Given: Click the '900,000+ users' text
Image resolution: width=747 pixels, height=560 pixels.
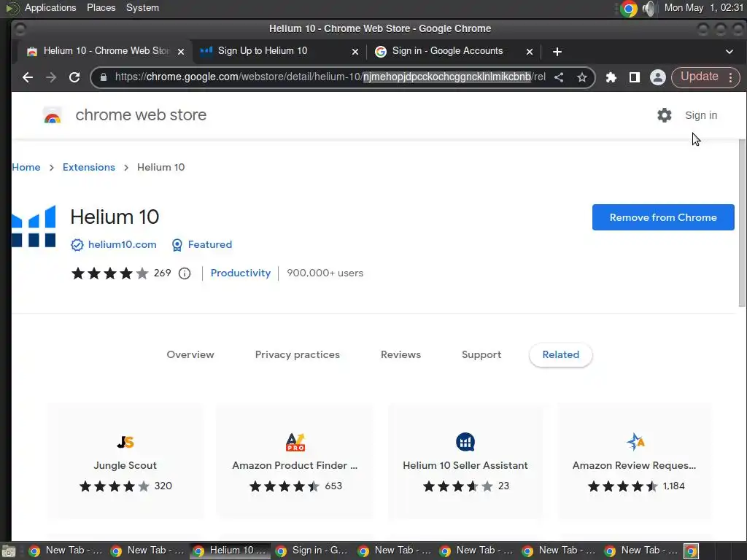Looking at the screenshot, I should (x=325, y=273).
